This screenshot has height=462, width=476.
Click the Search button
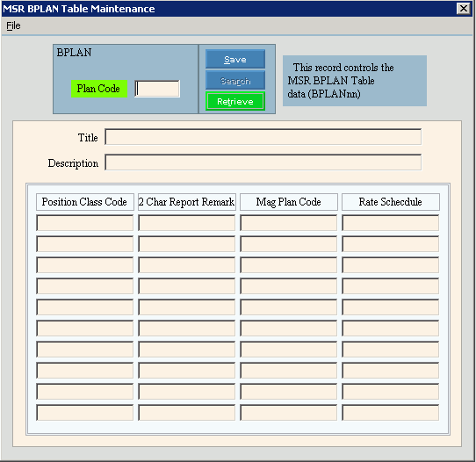[235, 81]
